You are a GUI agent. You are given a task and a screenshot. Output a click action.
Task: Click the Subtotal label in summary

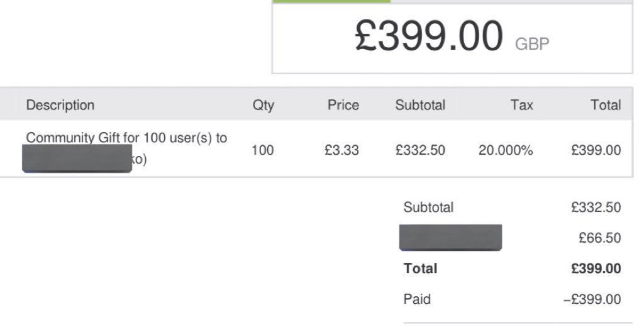(x=428, y=208)
